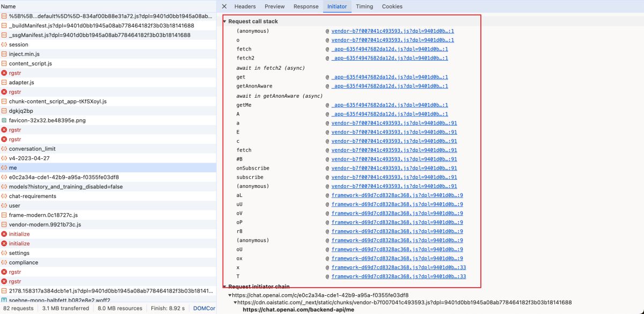This screenshot has width=644, height=314.
Task: Select the settings request row
Action: pos(108,253)
